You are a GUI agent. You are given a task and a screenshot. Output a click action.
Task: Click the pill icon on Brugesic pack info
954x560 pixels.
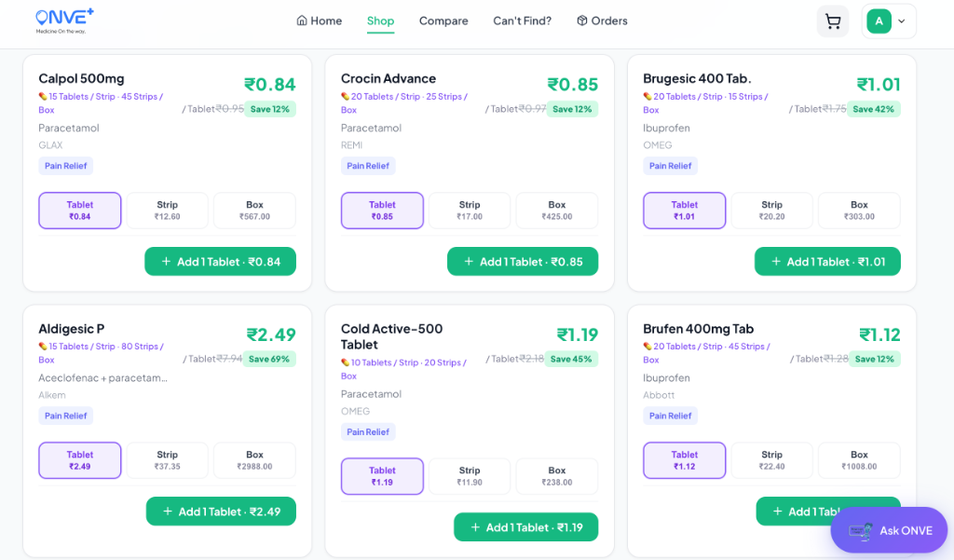(647, 96)
